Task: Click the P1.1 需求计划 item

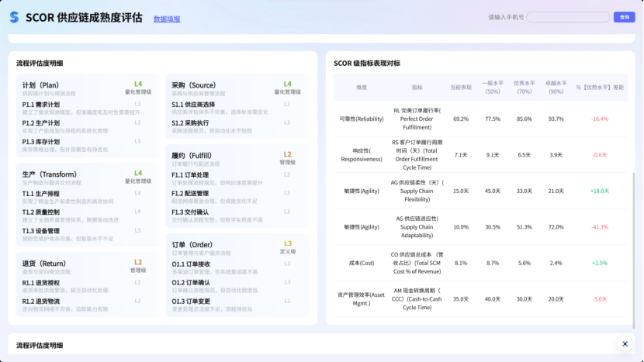Action: tap(41, 104)
